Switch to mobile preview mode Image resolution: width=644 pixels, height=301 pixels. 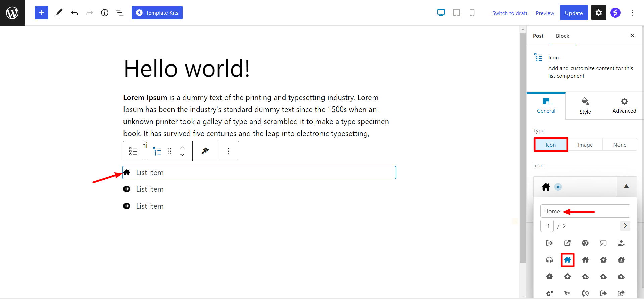click(472, 13)
